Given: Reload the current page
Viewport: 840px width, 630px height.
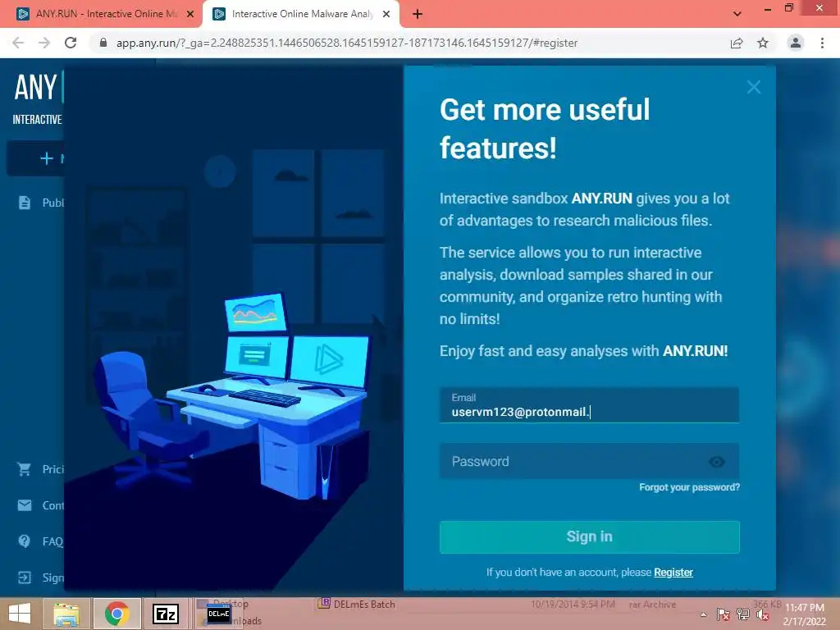Looking at the screenshot, I should pyautogui.click(x=71, y=43).
